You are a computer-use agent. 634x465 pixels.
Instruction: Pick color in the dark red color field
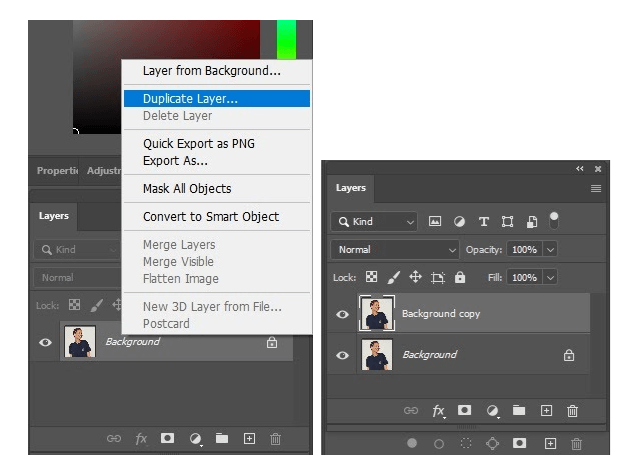[166, 77]
